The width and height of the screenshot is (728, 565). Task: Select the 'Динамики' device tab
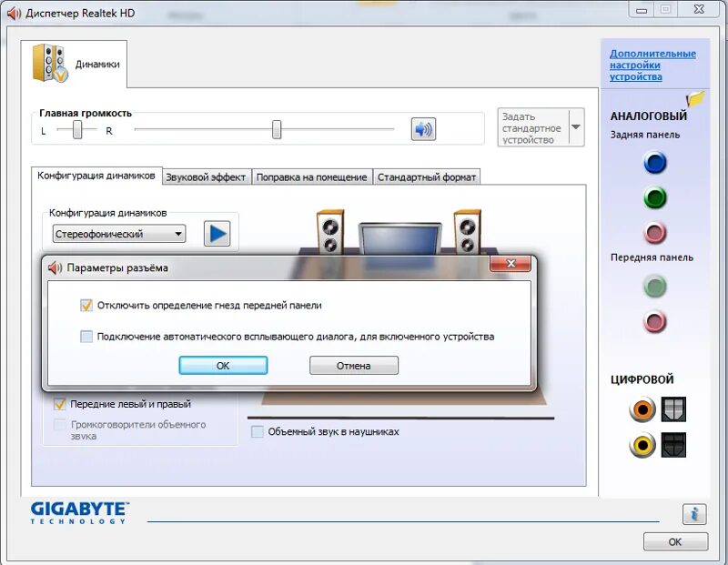[75, 64]
